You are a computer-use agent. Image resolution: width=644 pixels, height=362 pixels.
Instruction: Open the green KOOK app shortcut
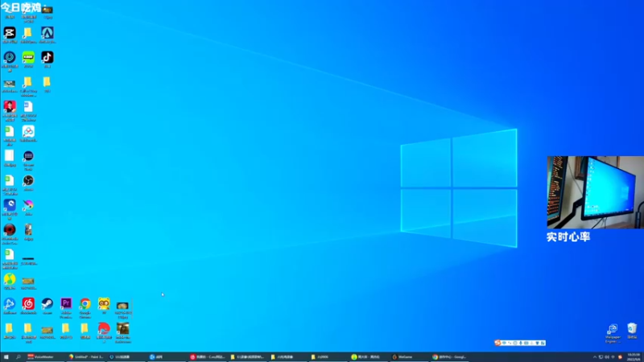(x=28, y=57)
